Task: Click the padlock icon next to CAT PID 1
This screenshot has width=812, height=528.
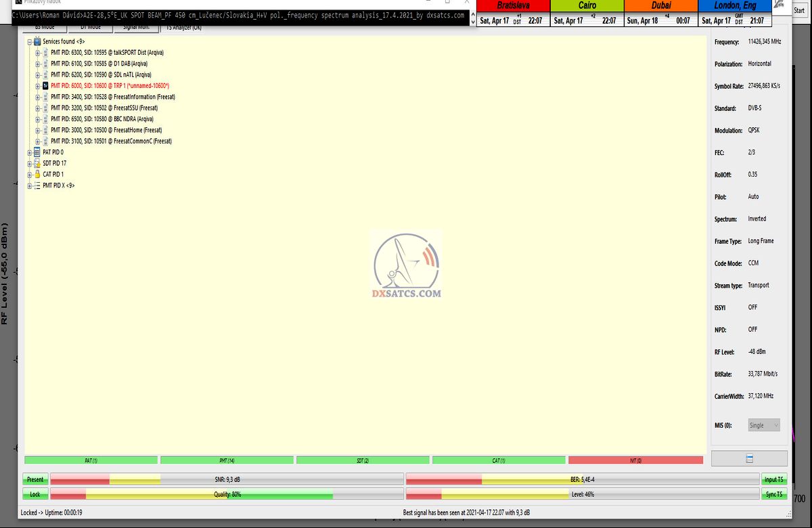Action: pos(37,174)
